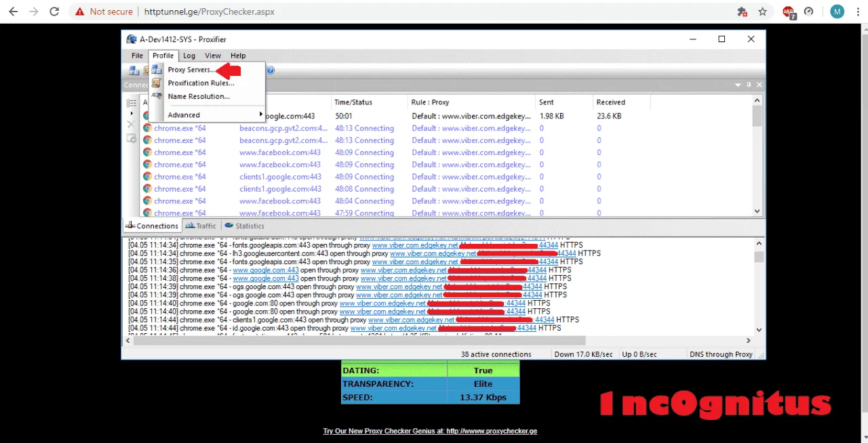The height and width of the screenshot is (443, 868).
Task: Open the Adblock Plus extension icon
Action: click(789, 12)
